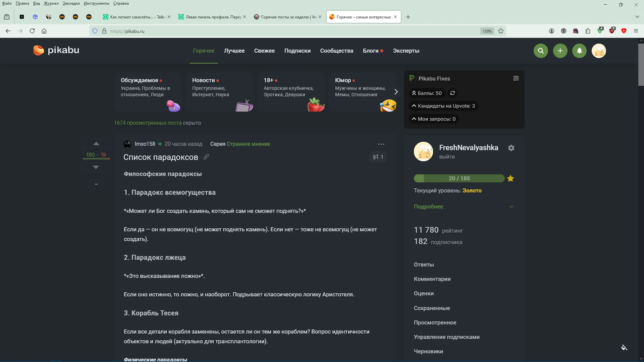Click the Баллы: 50 badge
Screen dimensions: 644x362
[x=427, y=93]
